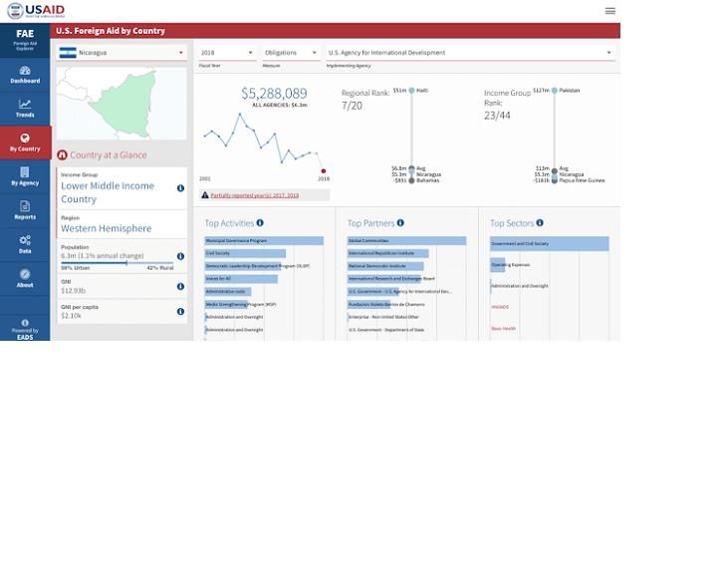Click the Top Activities info icon
This screenshot has height=578, width=728.
(260, 223)
